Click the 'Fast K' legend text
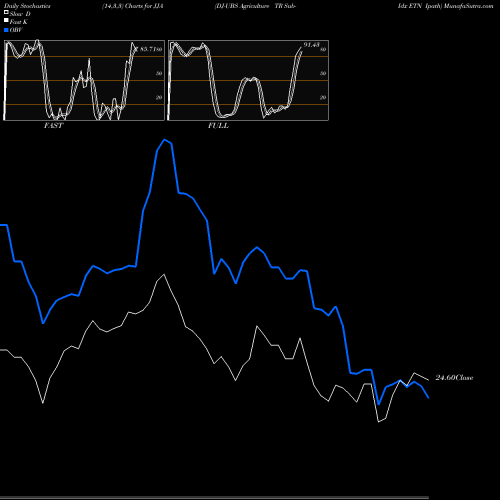 (19, 22)
